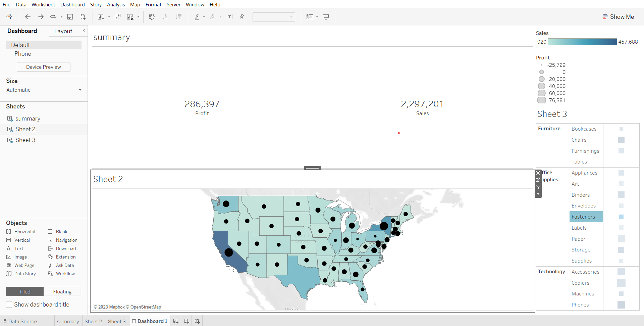Click the Save workbook icon
This screenshot has width=644, height=326.
click(x=70, y=17)
